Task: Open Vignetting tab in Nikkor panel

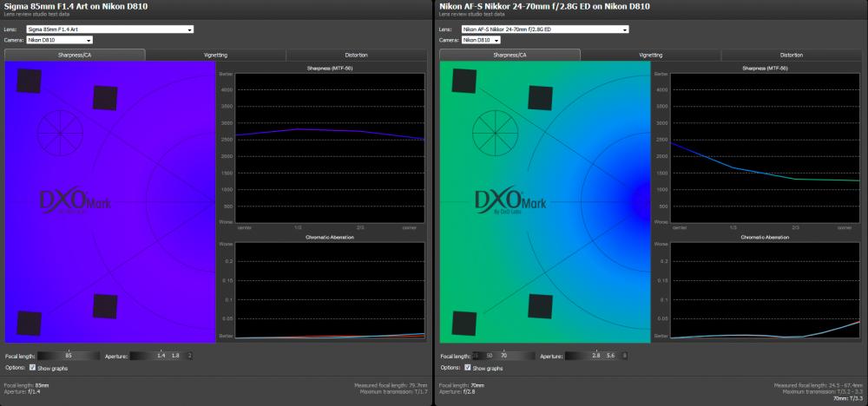Action: click(650, 55)
